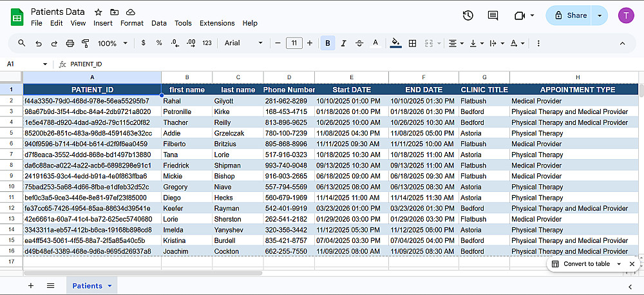
Task: Open the Extensions menu
Action: pyautogui.click(x=217, y=23)
